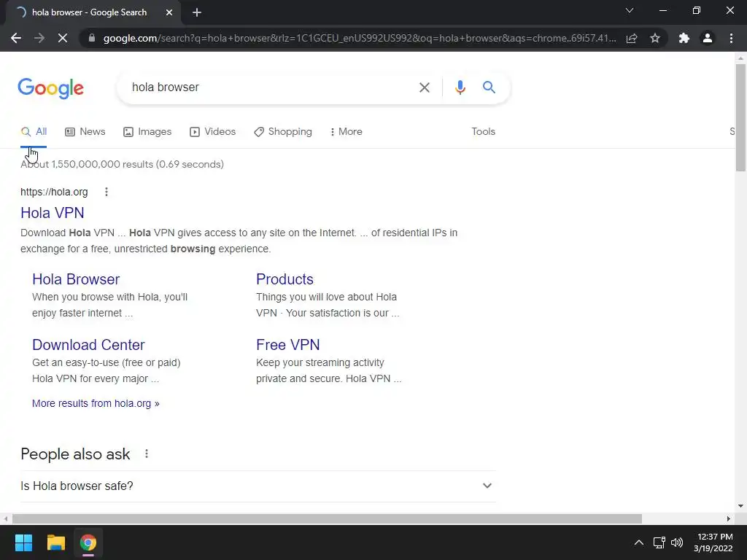Click More results from hola.org

click(96, 403)
